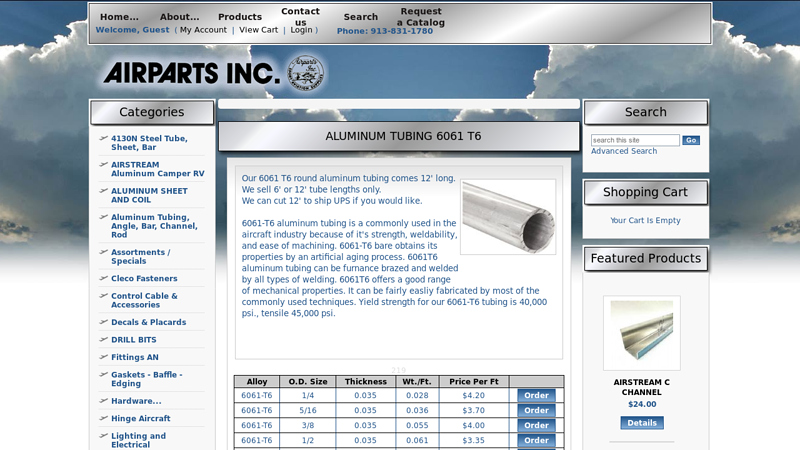Image resolution: width=800 pixels, height=450 pixels.
Task: Click the 6061-T6 alloy cell in the 1/4 row
Action: (x=257, y=395)
